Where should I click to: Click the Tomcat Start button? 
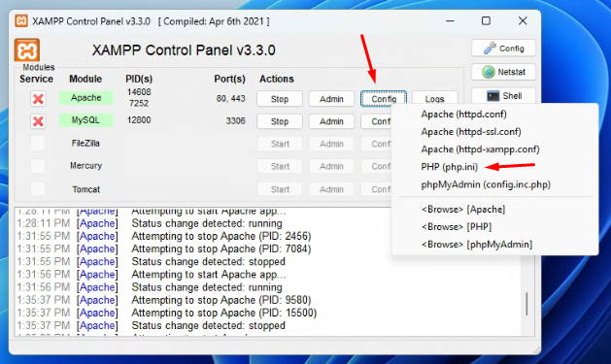tap(280, 189)
